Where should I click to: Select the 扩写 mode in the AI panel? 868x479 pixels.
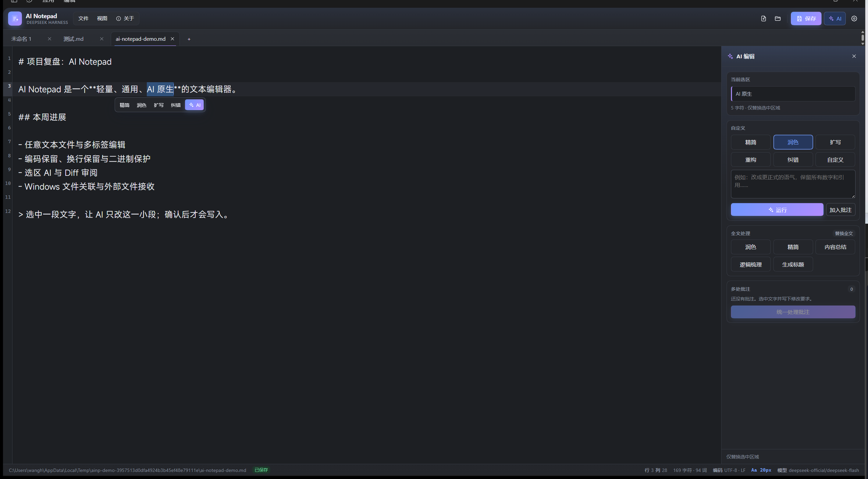[835, 142]
